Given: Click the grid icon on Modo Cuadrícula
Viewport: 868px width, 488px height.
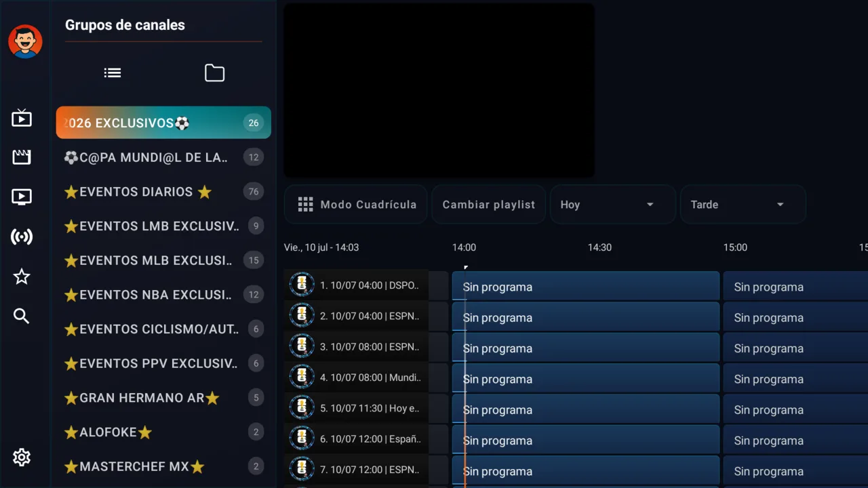Looking at the screenshot, I should (306, 205).
